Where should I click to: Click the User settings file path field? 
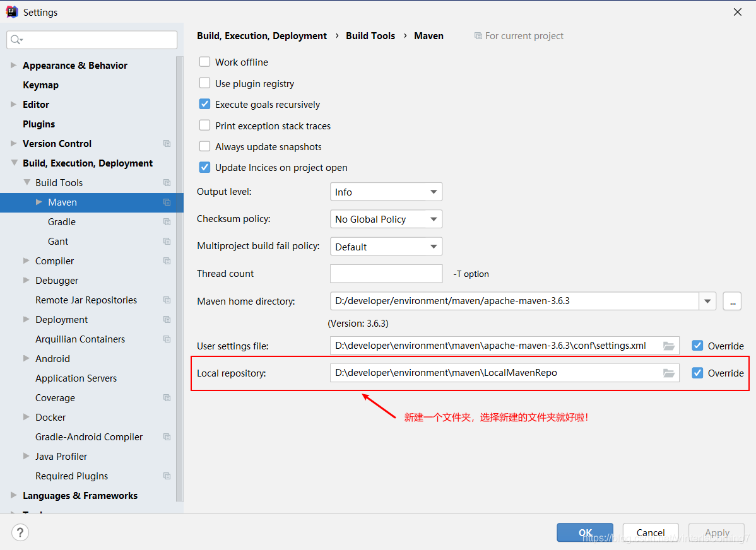(x=505, y=346)
